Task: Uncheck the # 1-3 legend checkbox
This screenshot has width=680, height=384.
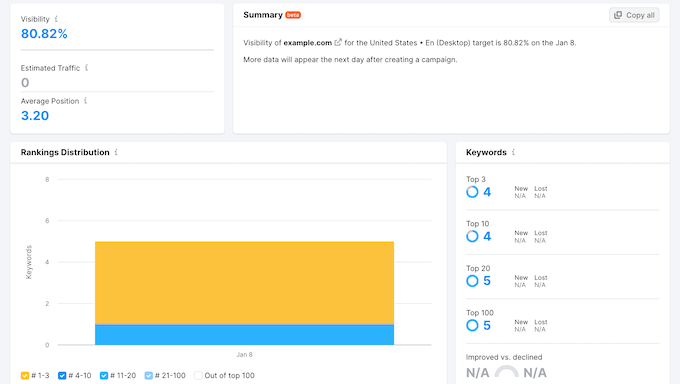Action: [x=25, y=376]
